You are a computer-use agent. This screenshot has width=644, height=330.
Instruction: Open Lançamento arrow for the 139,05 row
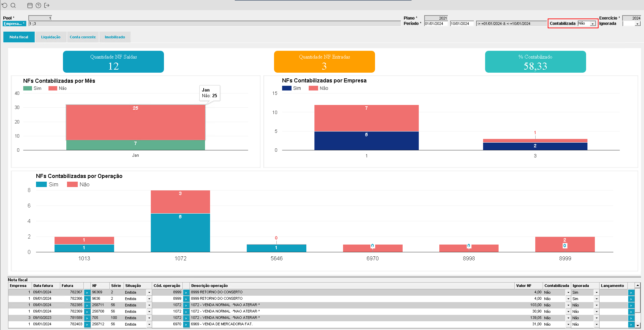tap(631, 318)
